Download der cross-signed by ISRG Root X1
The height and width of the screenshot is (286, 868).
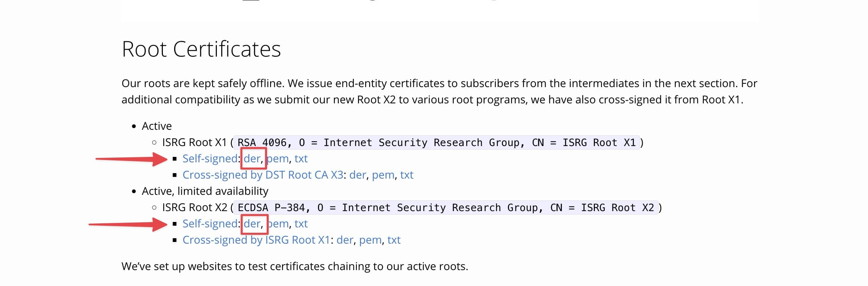click(x=345, y=240)
